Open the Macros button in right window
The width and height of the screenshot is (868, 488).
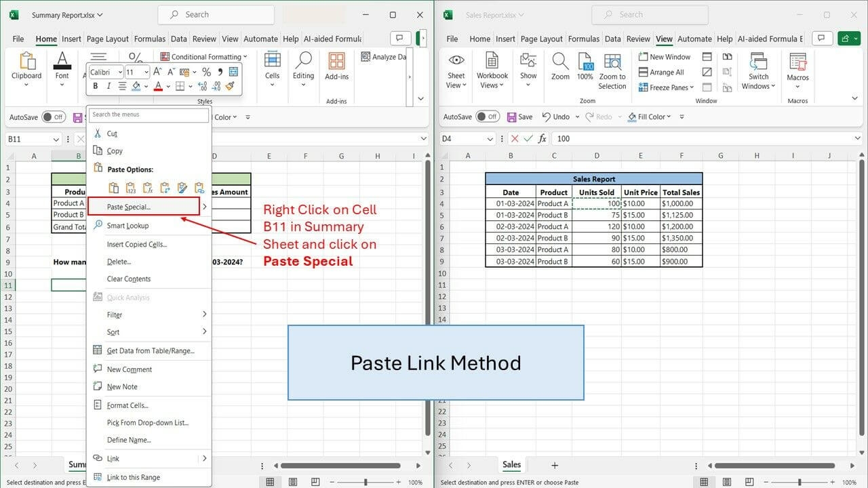(797, 63)
